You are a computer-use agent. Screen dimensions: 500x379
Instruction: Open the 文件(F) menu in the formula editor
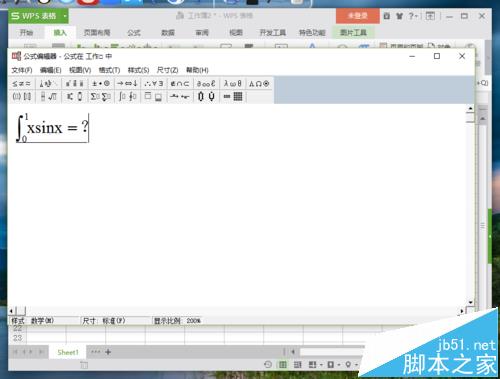tap(22, 70)
